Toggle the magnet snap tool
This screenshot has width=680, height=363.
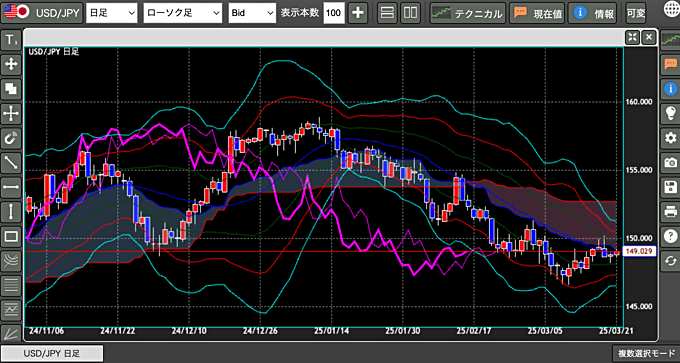[x=11, y=138]
